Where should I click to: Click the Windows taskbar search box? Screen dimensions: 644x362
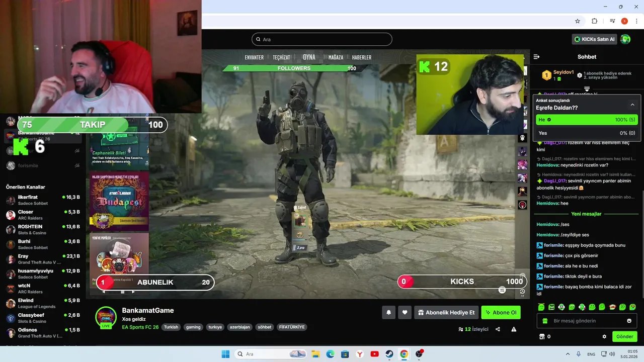point(271,354)
